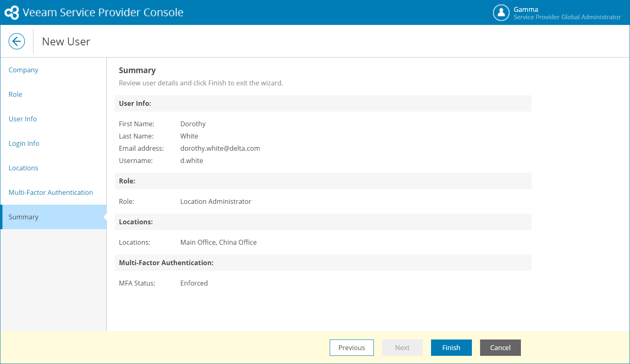
Task: Click the Summary heading text
Action: point(137,70)
